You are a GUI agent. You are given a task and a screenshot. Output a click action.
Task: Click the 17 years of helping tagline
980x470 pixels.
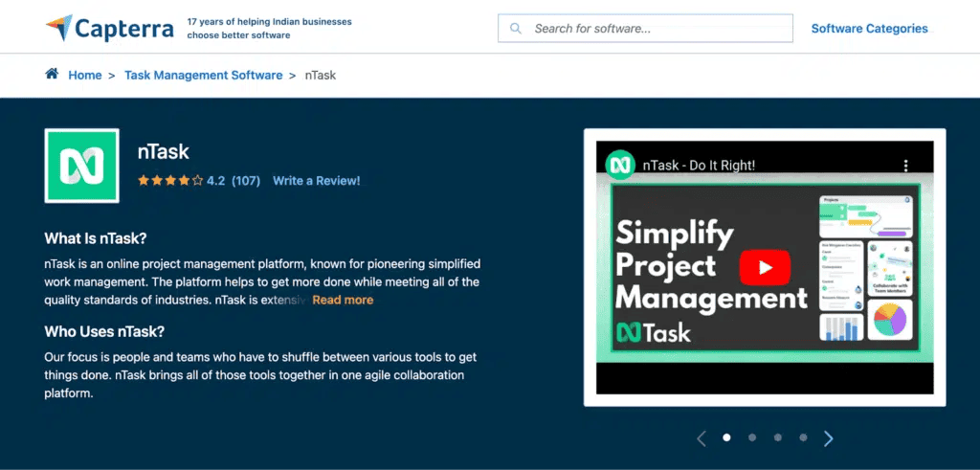tap(269, 28)
